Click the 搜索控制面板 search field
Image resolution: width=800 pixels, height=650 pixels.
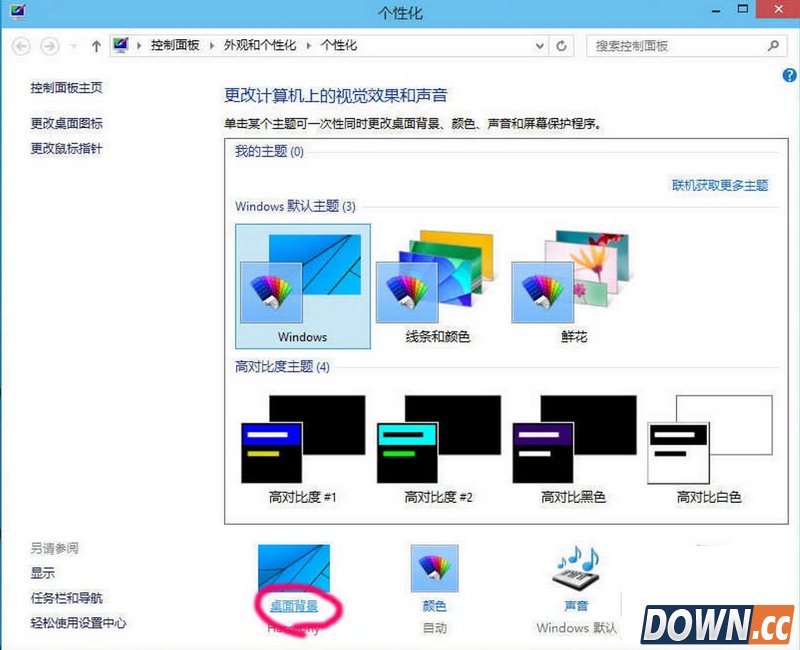point(670,45)
